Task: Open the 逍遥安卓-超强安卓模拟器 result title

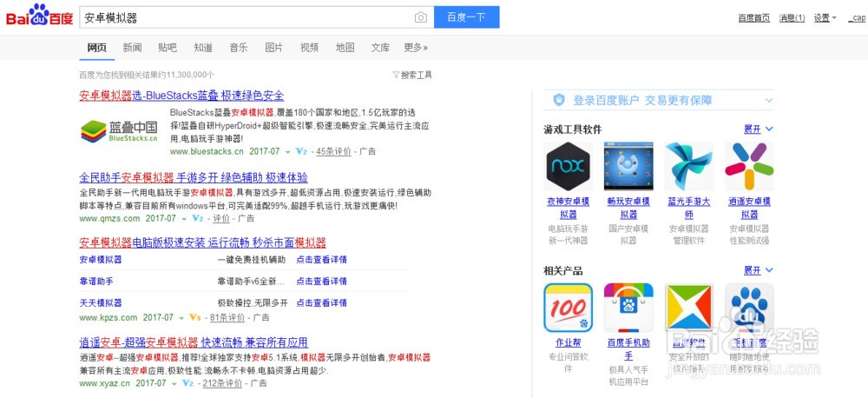Action: [x=194, y=342]
